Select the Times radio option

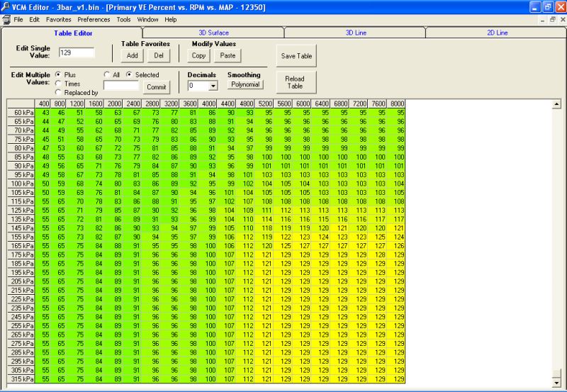coord(57,84)
